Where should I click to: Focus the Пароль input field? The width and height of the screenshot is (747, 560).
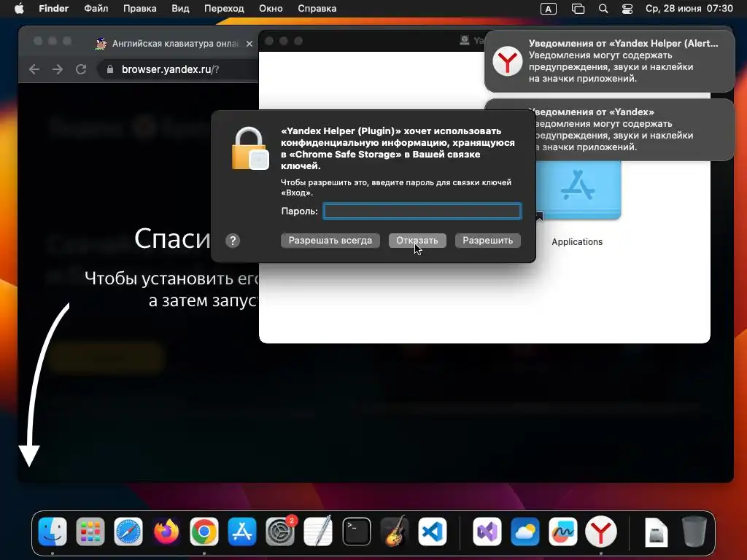coord(422,211)
